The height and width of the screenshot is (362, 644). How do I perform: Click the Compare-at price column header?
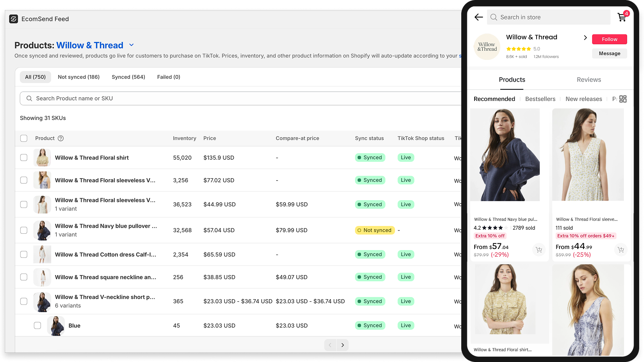297,138
